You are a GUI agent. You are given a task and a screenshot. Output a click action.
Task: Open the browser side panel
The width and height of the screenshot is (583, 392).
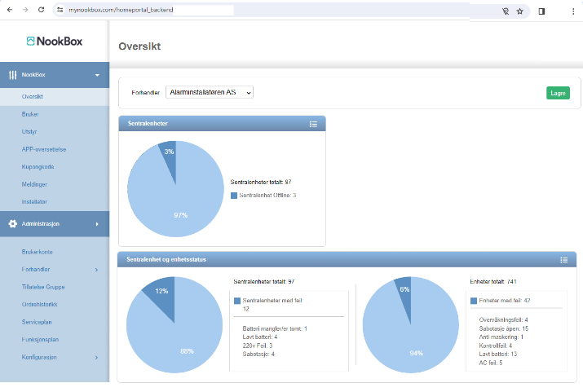click(541, 11)
